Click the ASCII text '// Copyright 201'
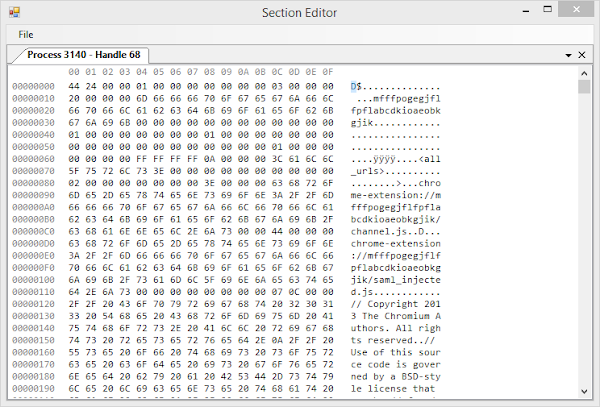 [x=398, y=302]
